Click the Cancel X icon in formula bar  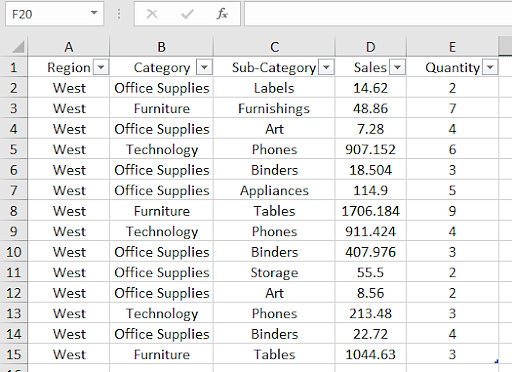(x=152, y=14)
